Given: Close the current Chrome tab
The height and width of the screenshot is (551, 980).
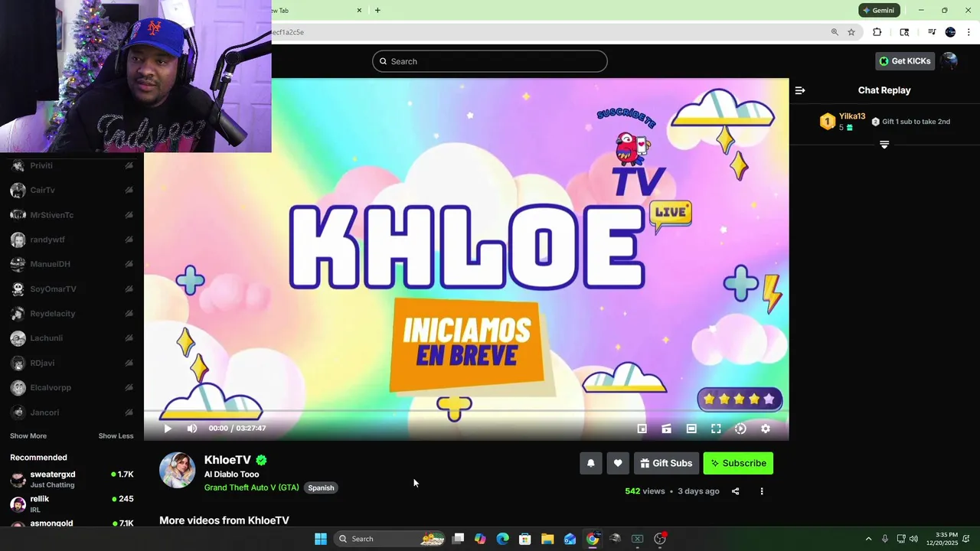Looking at the screenshot, I should pyautogui.click(x=359, y=10).
